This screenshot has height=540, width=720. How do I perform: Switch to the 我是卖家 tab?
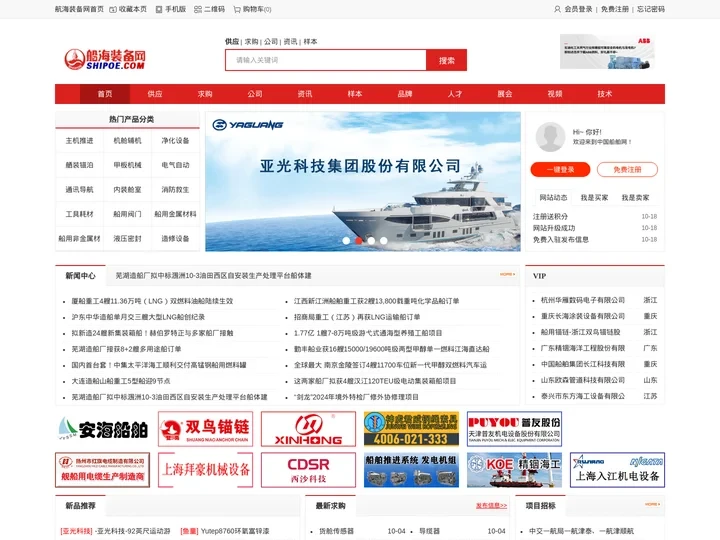(636, 197)
